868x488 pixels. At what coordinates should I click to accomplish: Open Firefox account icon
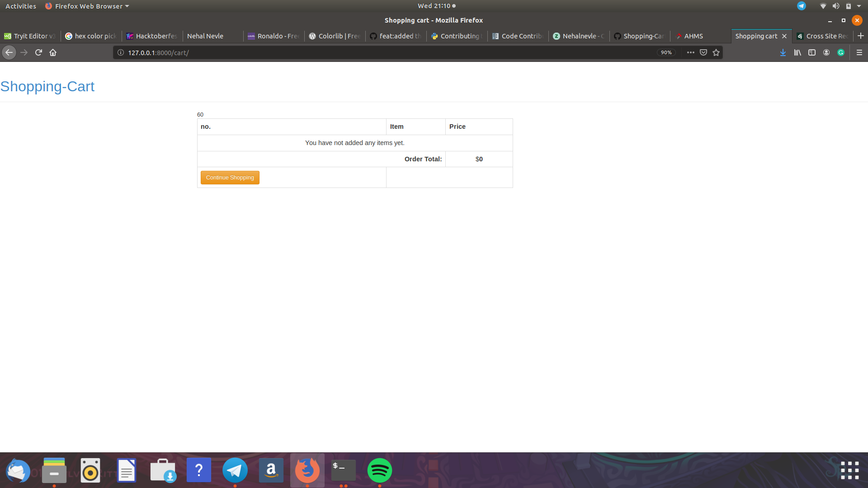pyautogui.click(x=826, y=52)
